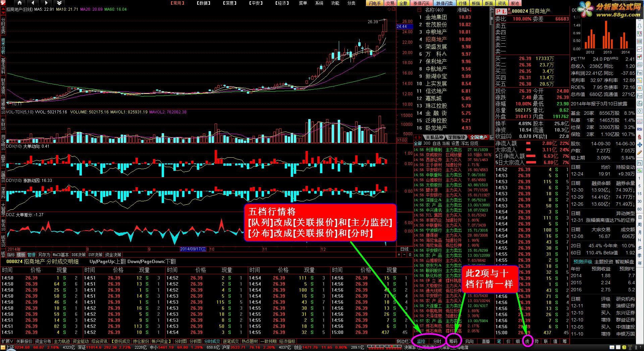The image size is (644, 351).
Task: Click the 全撤 button
Action: (x=404, y=3)
